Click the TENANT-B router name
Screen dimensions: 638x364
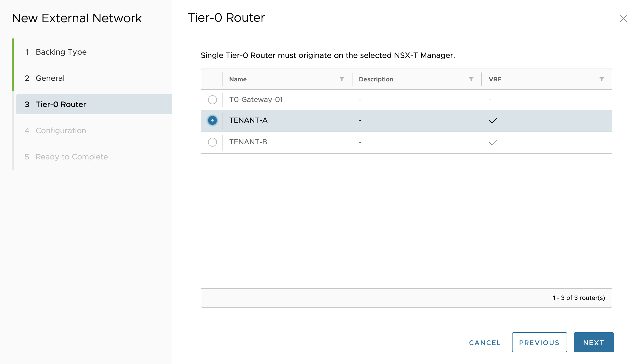(248, 142)
